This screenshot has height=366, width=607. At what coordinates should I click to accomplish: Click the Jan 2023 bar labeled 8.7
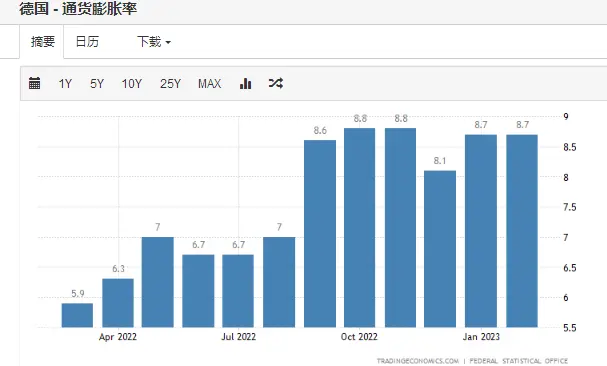point(481,231)
